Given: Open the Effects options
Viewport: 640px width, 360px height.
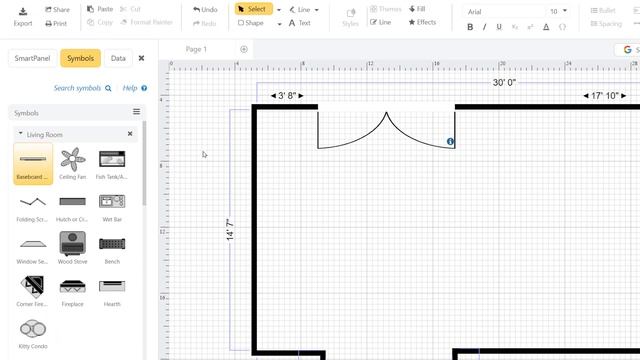Looking at the screenshot, I should point(422,22).
